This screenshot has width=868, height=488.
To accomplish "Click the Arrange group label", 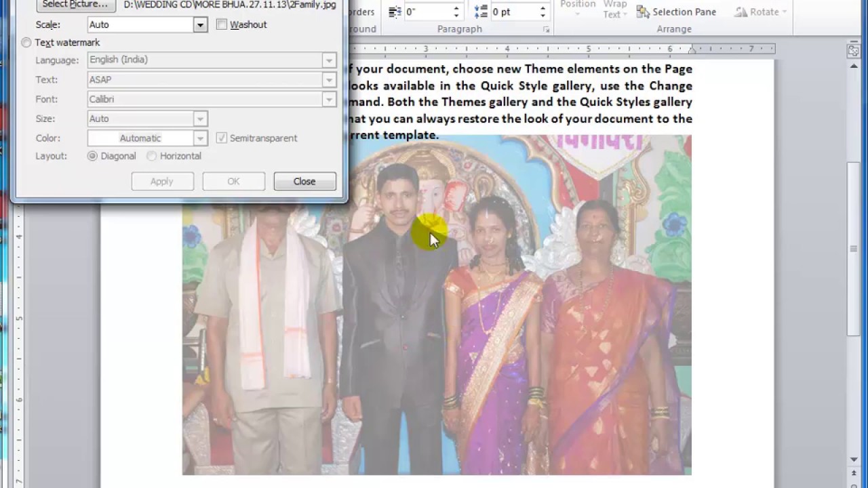I will (x=674, y=29).
